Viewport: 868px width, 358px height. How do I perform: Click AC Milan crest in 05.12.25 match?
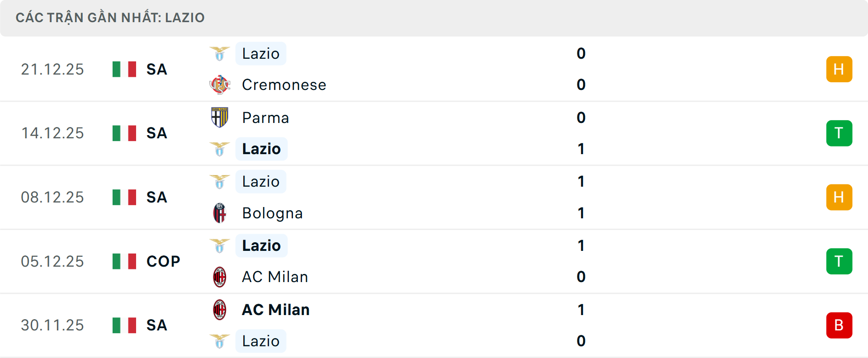pyautogui.click(x=220, y=277)
